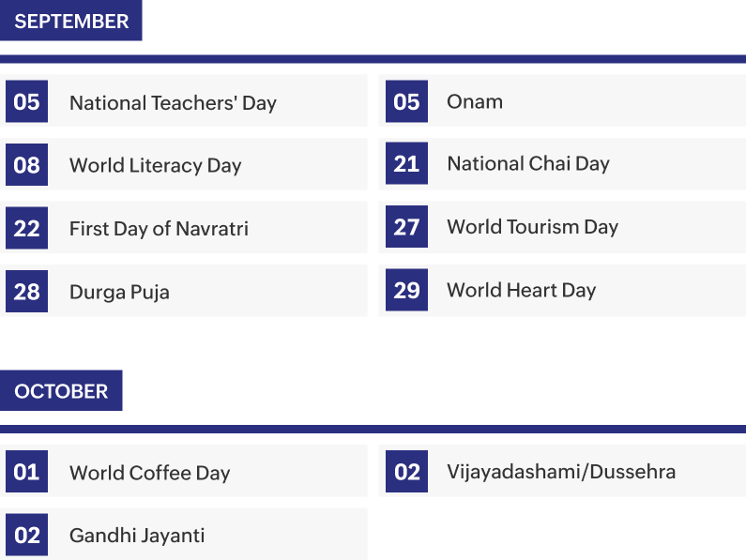Open the Vijayadashami/Dussehra event
This screenshot has height=560, width=746.
point(561,471)
